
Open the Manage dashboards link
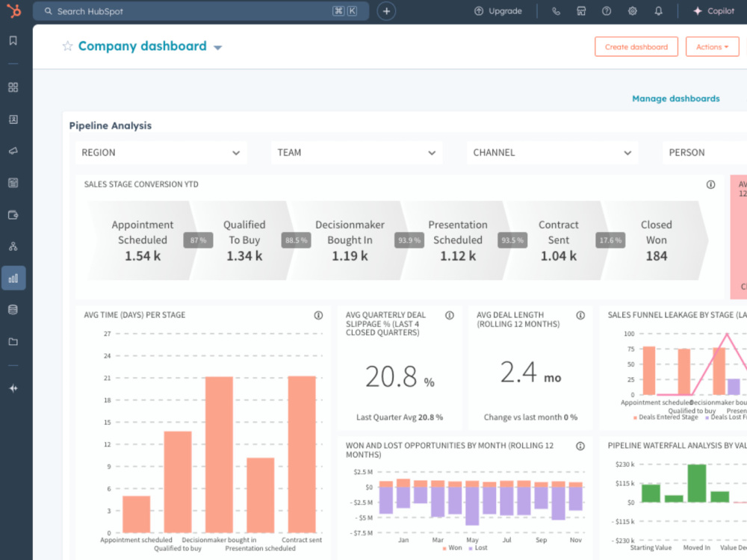point(675,99)
